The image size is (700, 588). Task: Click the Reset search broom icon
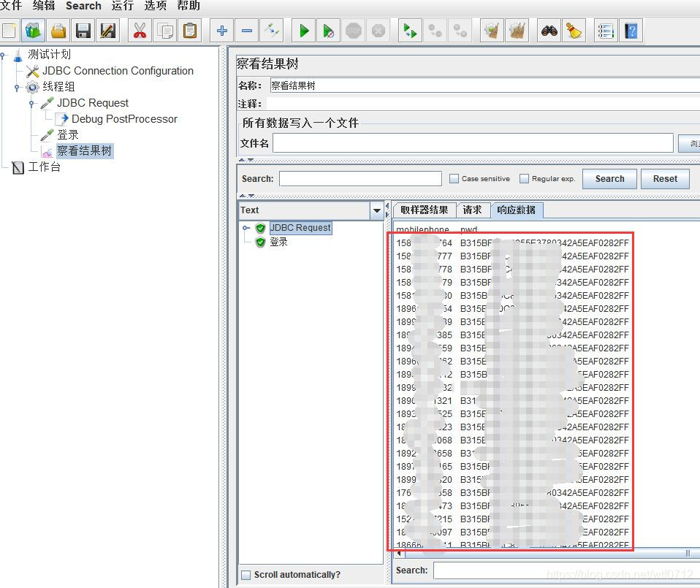pos(574,31)
